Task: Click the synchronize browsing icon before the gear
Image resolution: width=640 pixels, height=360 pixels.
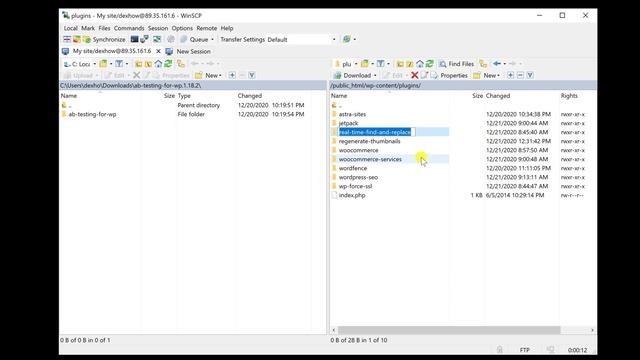Action: click(x=157, y=39)
